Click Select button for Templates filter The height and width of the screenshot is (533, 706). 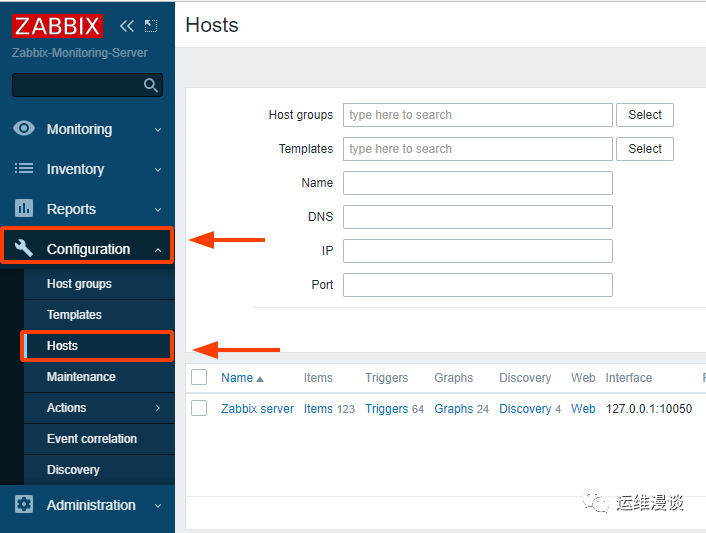click(645, 149)
